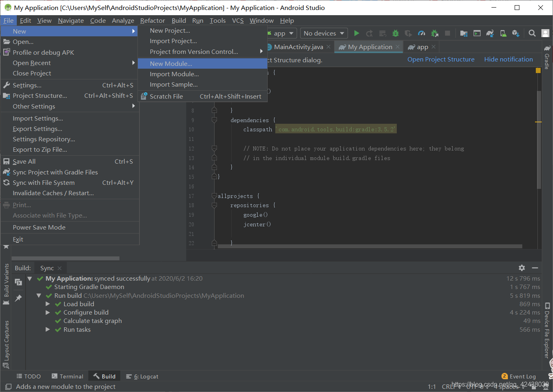Open Project Structure toolbar icon
The height and width of the screenshot is (392, 553).
[464, 34]
